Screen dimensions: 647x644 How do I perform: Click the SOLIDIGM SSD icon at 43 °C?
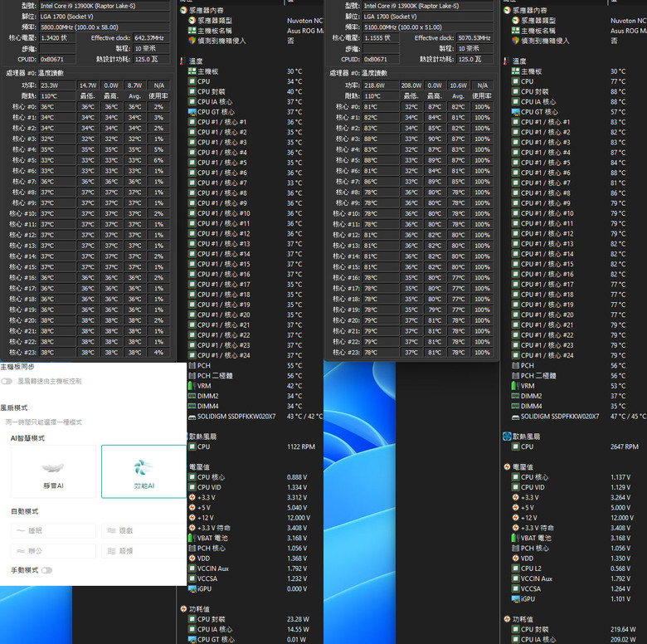192,417
